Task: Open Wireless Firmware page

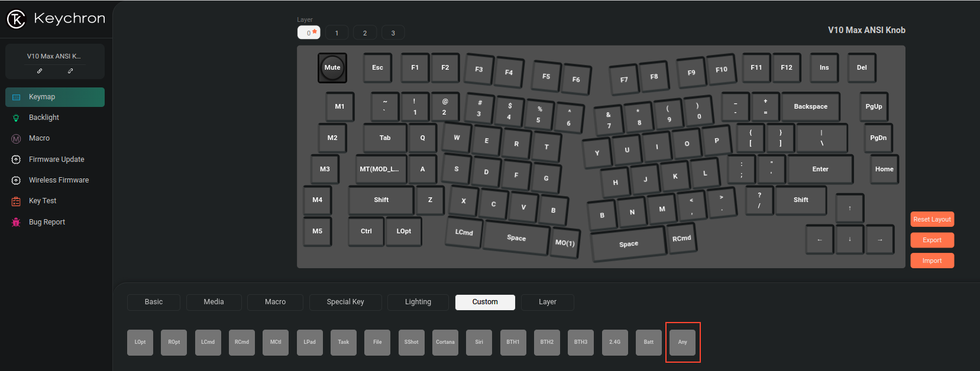Action: pyautogui.click(x=55, y=180)
